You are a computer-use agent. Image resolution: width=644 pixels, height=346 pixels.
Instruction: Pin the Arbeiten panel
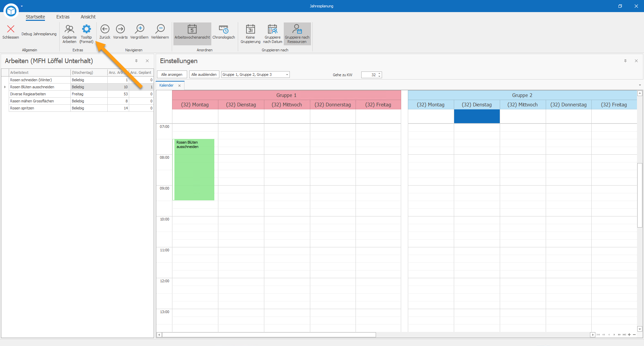coord(136,61)
